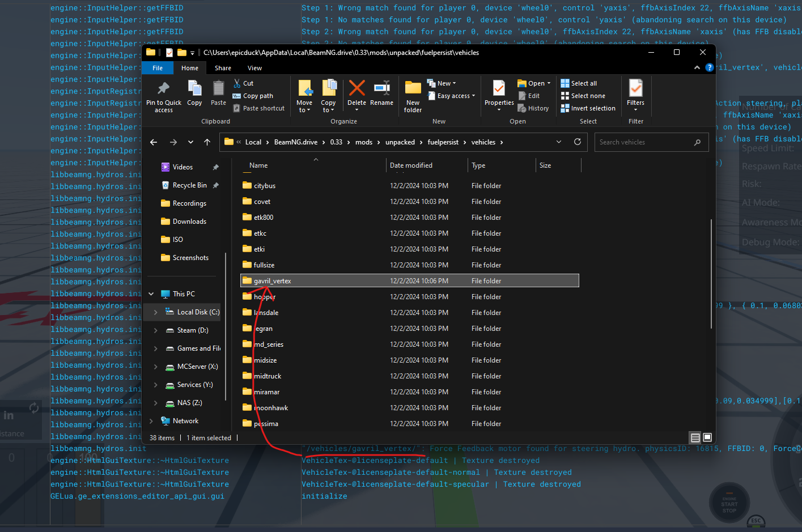Open Explorer Help question mark icon

tap(710, 67)
